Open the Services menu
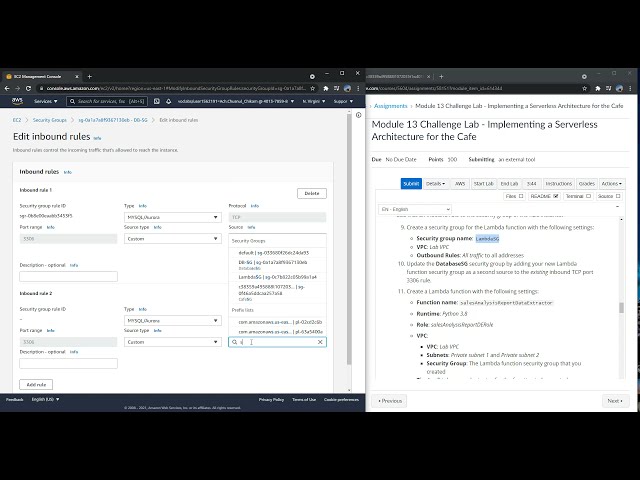The image size is (640, 480). pyautogui.click(x=46, y=101)
